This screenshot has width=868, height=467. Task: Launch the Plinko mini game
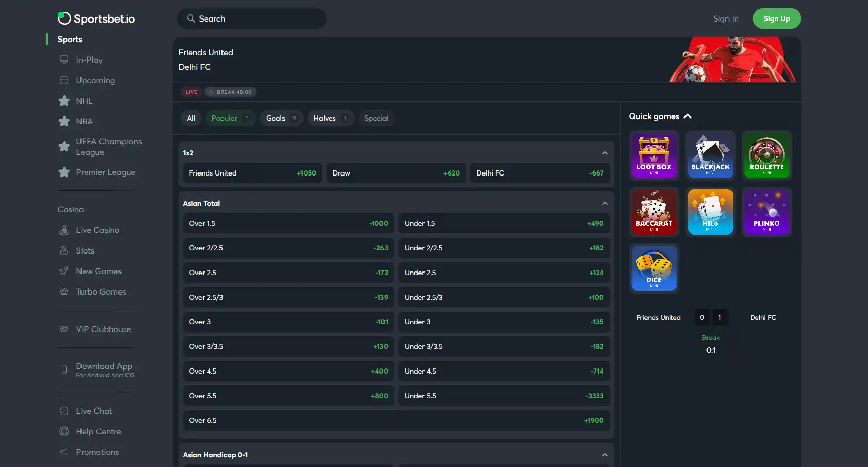[x=766, y=211]
